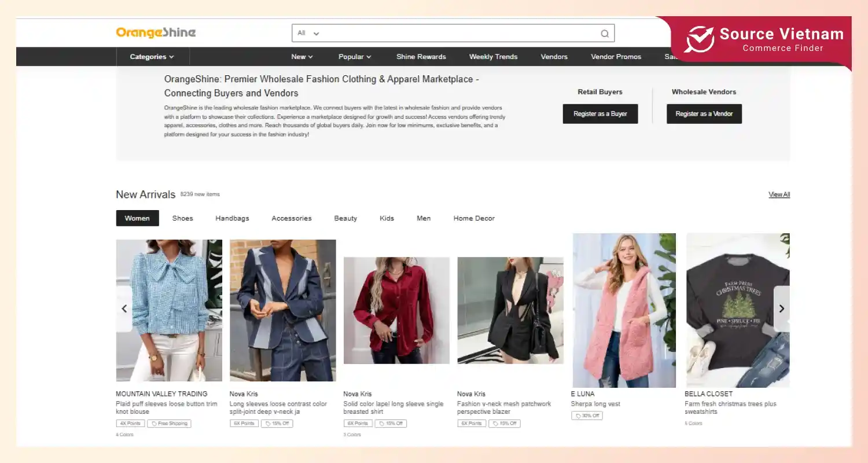Go to Shine Rewards

click(421, 57)
